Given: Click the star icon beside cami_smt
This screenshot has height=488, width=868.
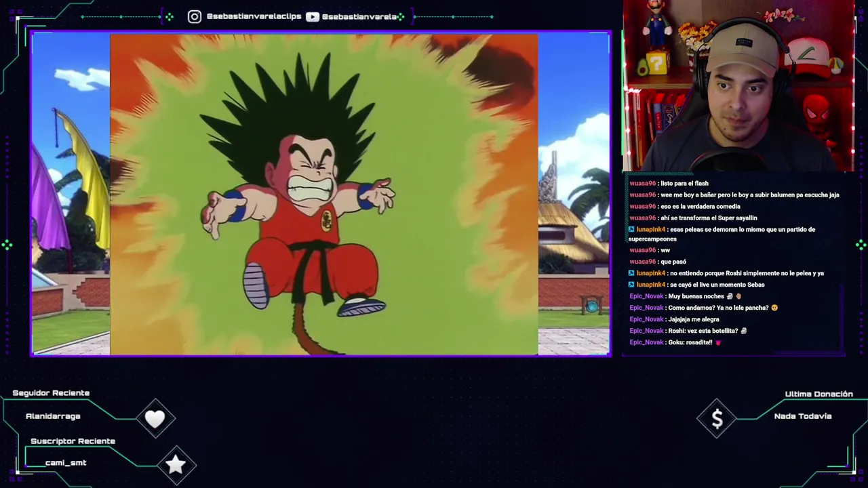Looking at the screenshot, I should 176,464.
